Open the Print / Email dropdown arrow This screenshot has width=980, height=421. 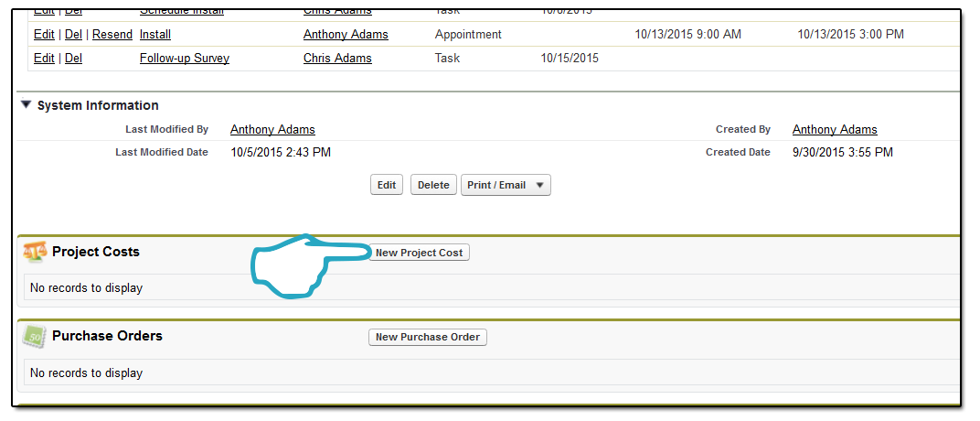(539, 185)
